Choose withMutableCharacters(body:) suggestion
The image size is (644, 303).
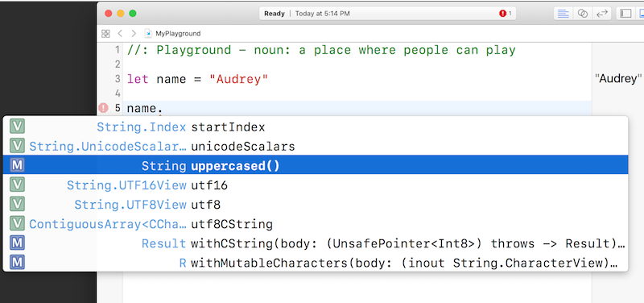click(x=316, y=263)
